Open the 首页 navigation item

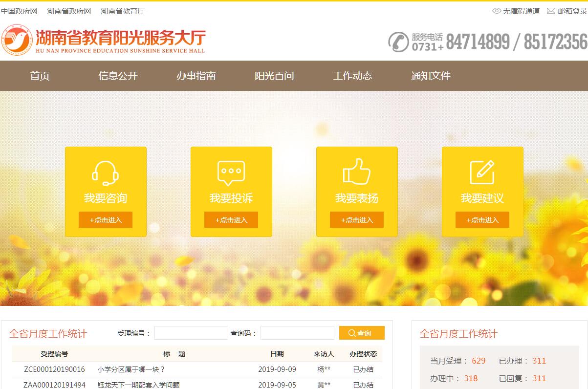pos(40,76)
